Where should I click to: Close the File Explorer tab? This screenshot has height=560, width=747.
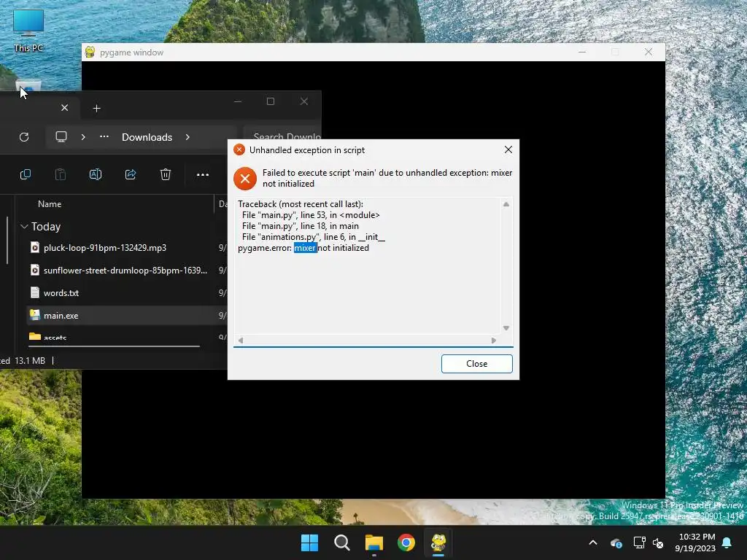tap(65, 108)
